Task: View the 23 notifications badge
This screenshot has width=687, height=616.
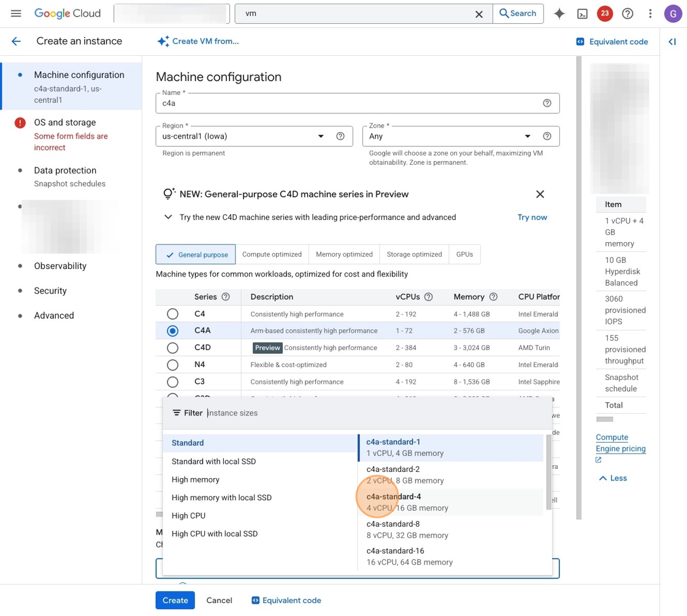Action: [x=605, y=13]
